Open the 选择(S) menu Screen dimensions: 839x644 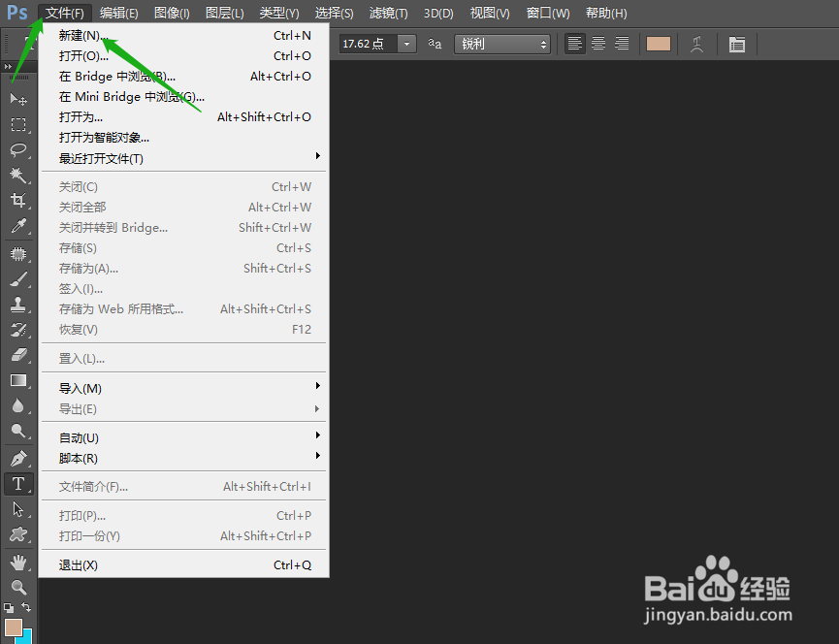(334, 13)
